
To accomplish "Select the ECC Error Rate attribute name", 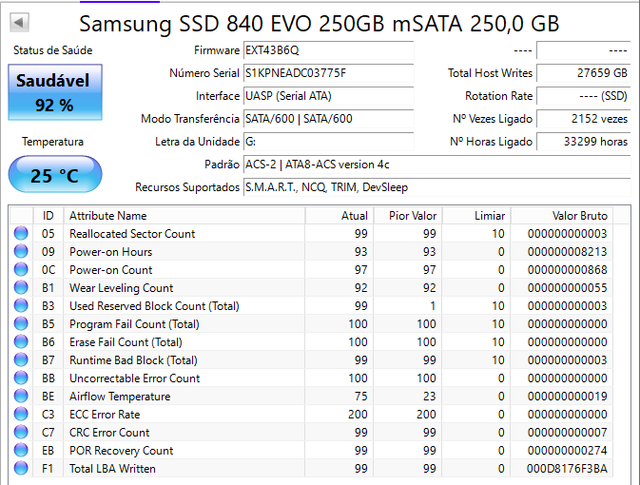I will pos(105,414).
